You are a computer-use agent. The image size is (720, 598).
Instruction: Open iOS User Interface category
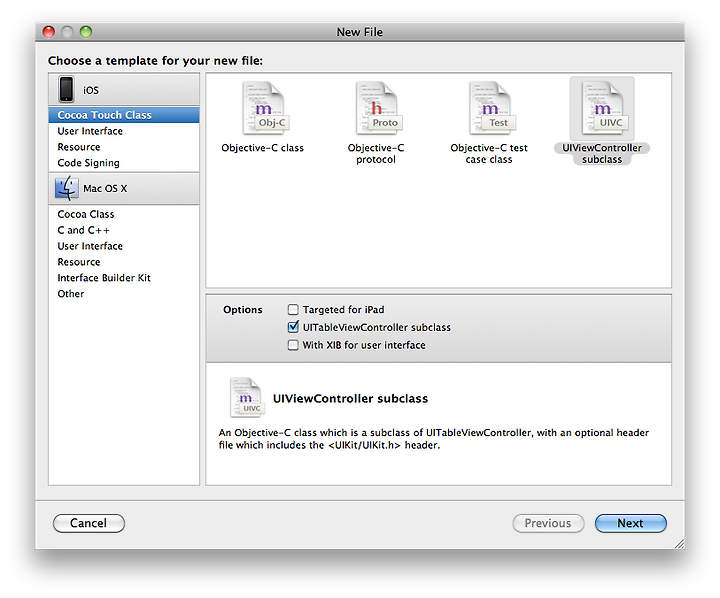tap(124, 131)
